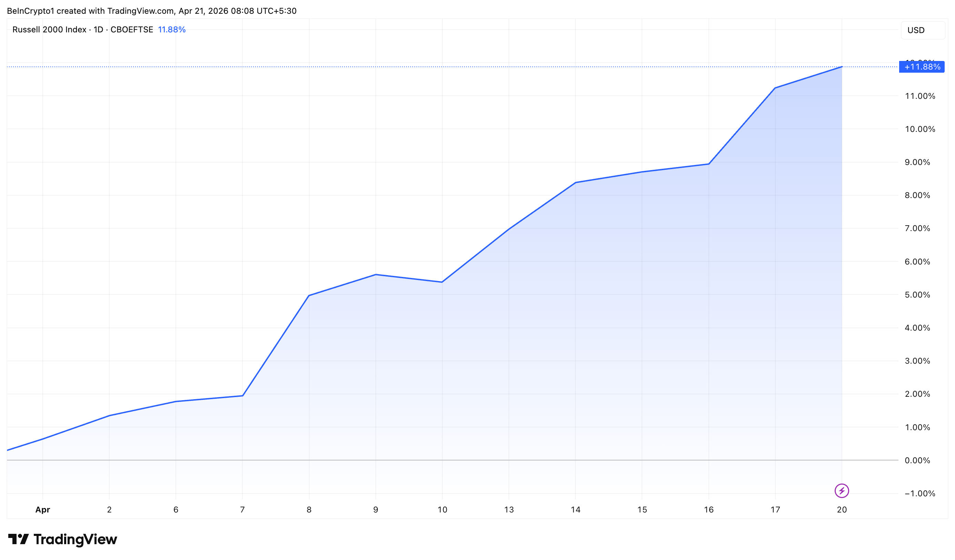Click the 1D timeframe label in the legend

(99, 30)
